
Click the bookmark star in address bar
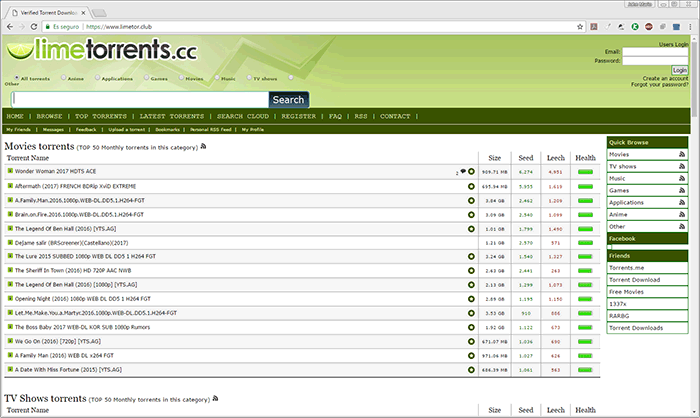point(579,27)
